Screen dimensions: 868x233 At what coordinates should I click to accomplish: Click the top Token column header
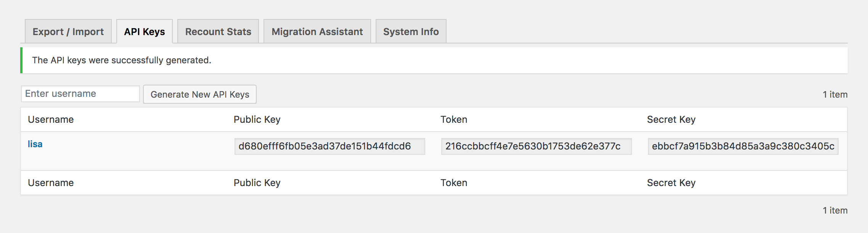coord(454,119)
